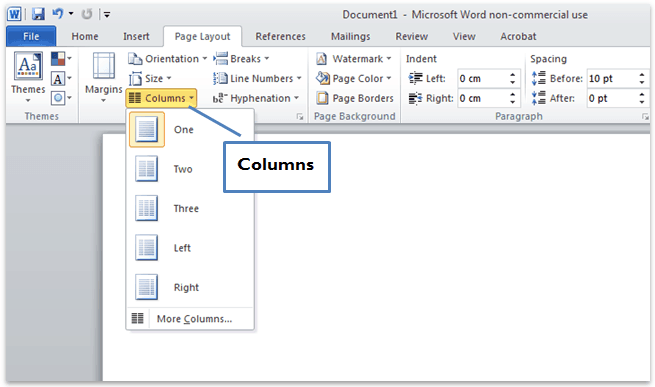This screenshot has width=655, height=387.
Task: Increase the Spacing After value
Action: click(642, 94)
